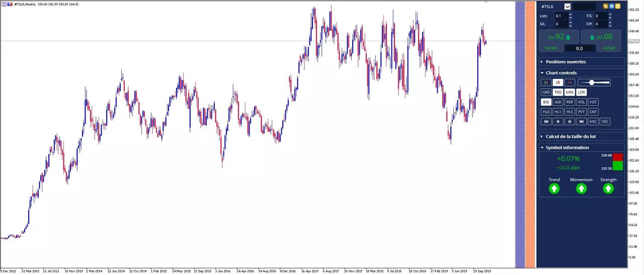
Task: Focus the T/S input field
Action: point(601,16)
